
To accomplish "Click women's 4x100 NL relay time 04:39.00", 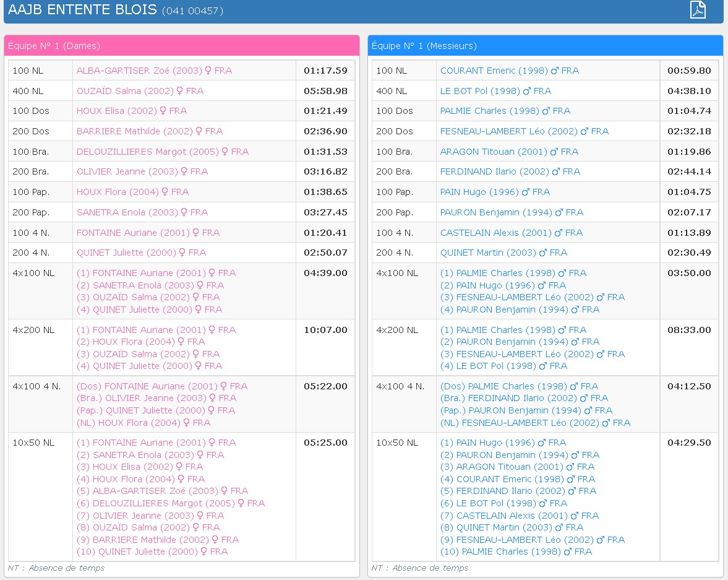I will 325,273.
